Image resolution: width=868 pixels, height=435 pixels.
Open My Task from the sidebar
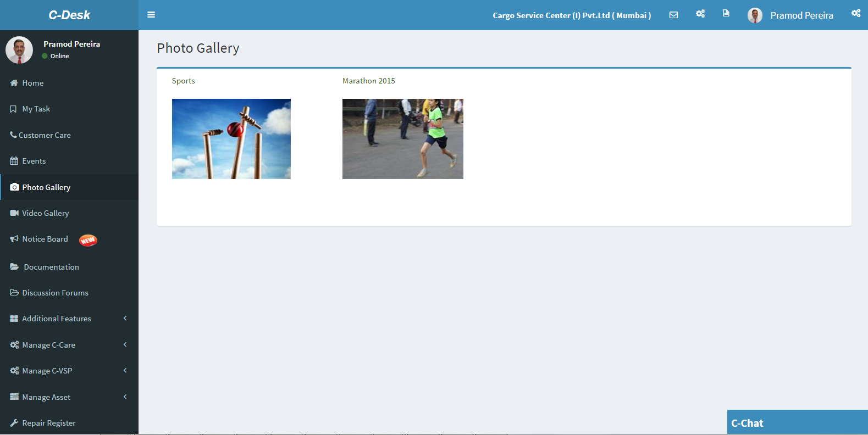[x=69, y=109]
